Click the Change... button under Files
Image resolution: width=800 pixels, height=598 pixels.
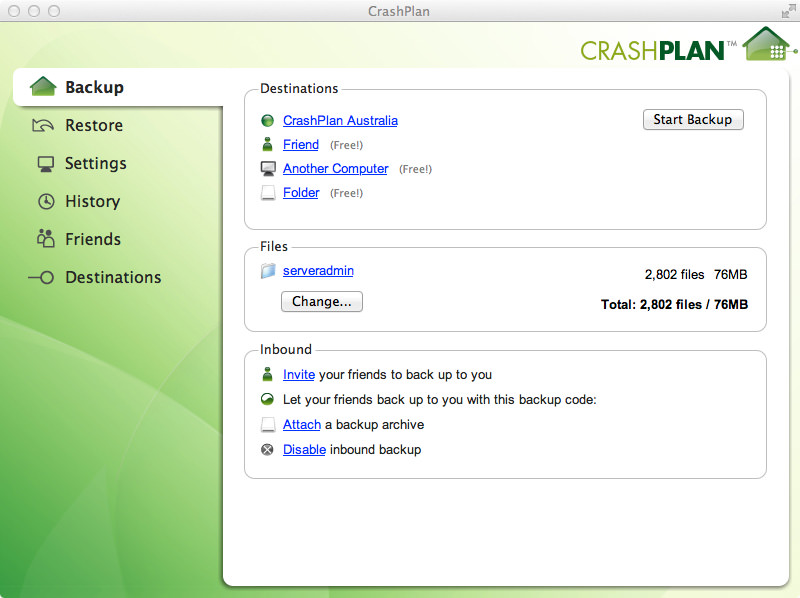[322, 302]
